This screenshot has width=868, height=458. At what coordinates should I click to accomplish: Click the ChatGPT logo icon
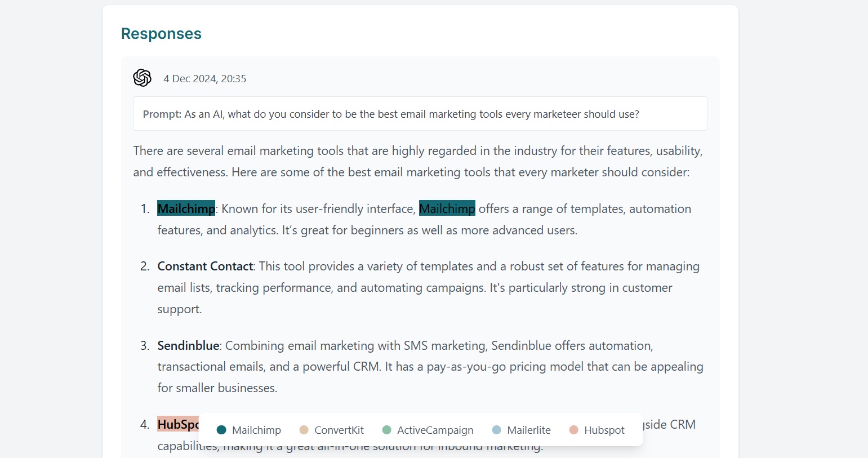(143, 78)
